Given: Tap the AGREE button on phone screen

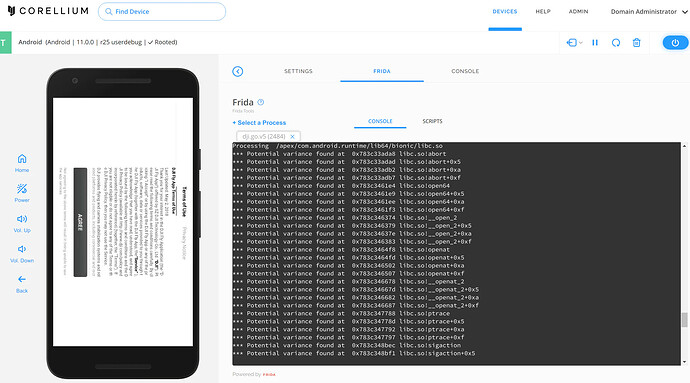Looking at the screenshot, I should pos(80,222).
